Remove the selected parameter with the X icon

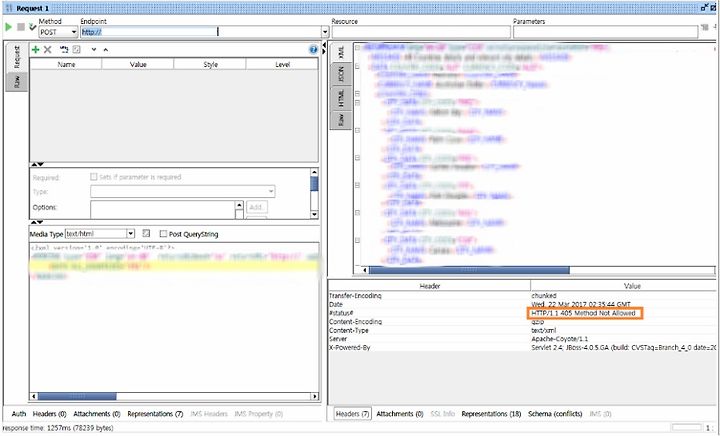[x=47, y=50]
